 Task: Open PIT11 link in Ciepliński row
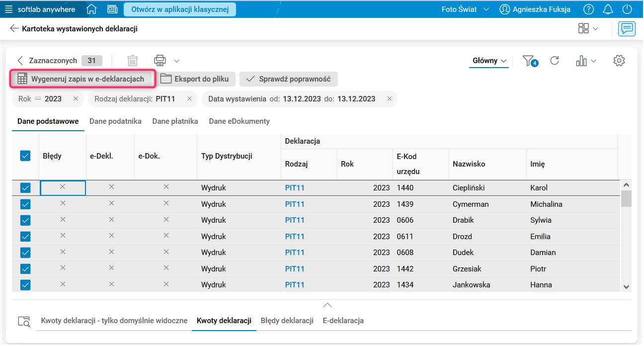[295, 188]
